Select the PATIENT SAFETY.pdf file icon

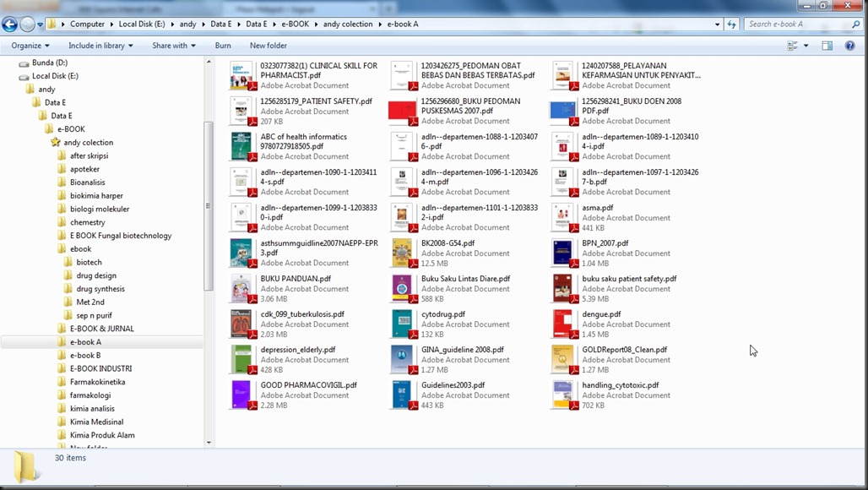[242, 111]
